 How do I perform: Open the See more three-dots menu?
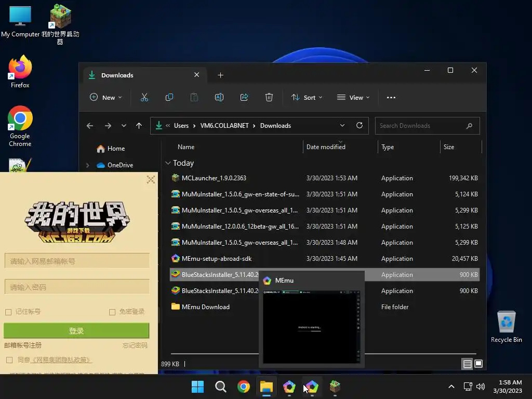pyautogui.click(x=391, y=97)
